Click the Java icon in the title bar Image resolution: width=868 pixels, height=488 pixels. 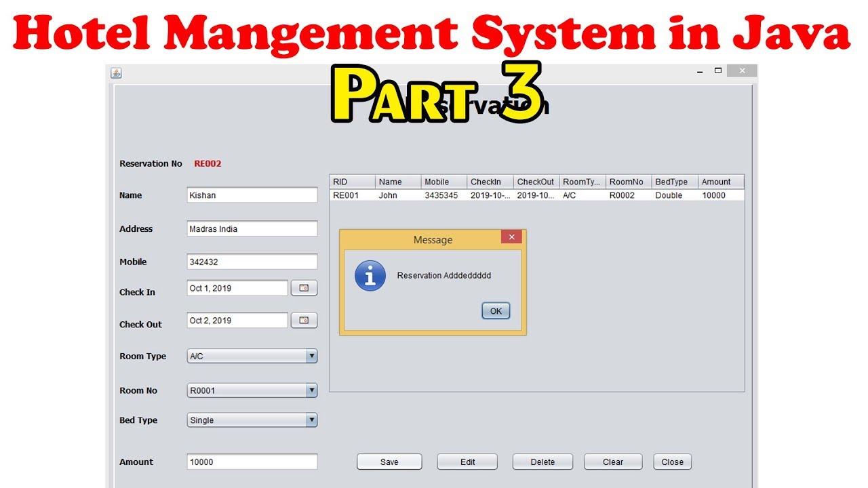(116, 73)
